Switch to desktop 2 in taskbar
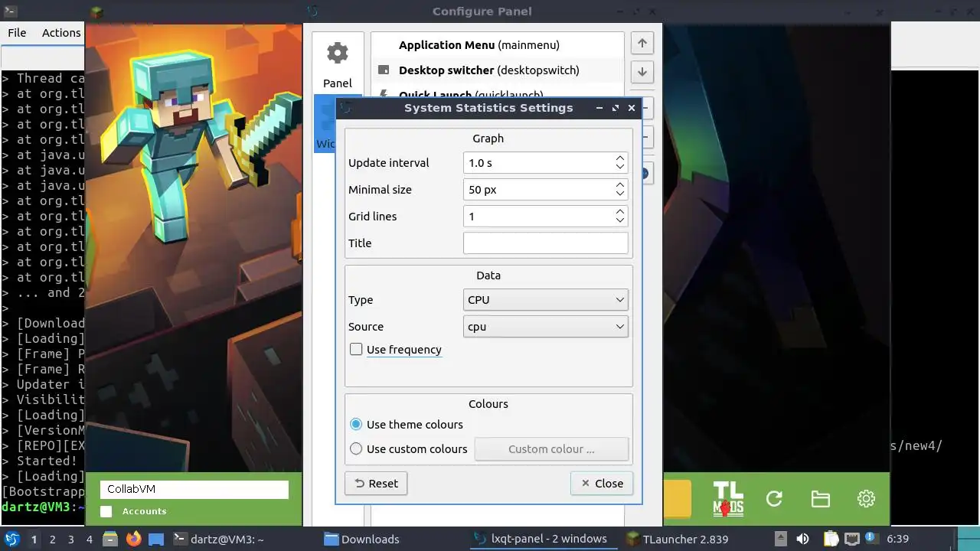Image resolution: width=980 pixels, height=551 pixels. click(52, 540)
